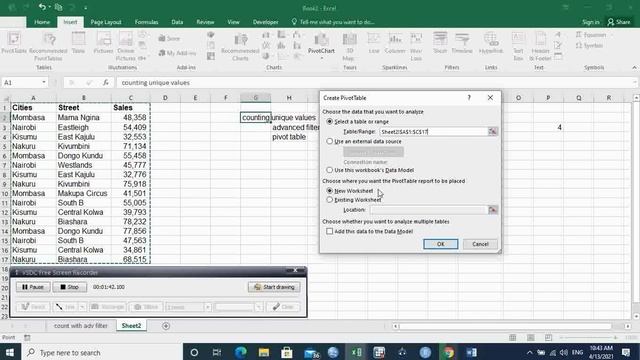Screen dimensions: 640x360
Task: Click the PivotTable dialog help question mark
Action: [469, 98]
